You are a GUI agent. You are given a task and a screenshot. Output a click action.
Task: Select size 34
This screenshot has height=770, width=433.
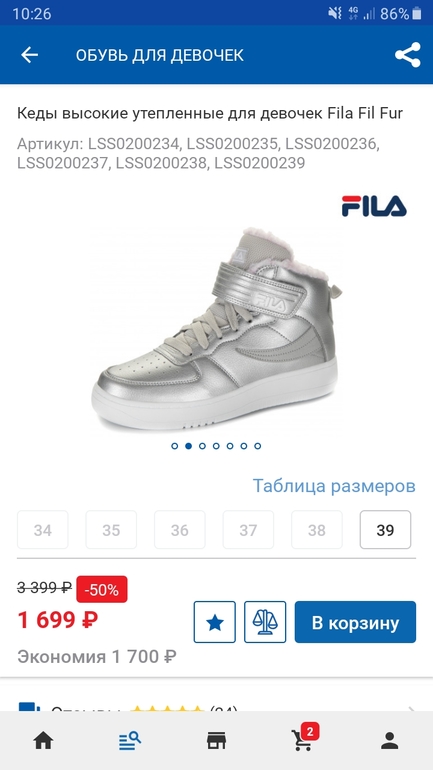coord(43,530)
